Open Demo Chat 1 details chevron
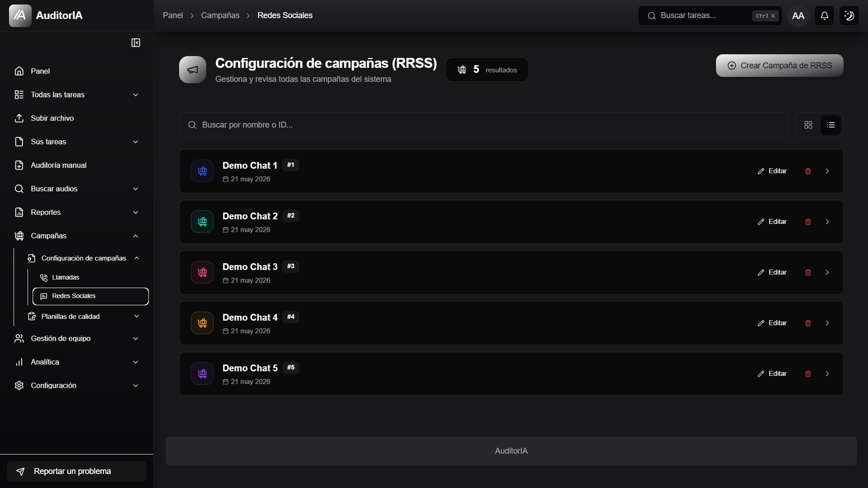Image resolution: width=868 pixels, height=488 pixels. [x=827, y=171]
